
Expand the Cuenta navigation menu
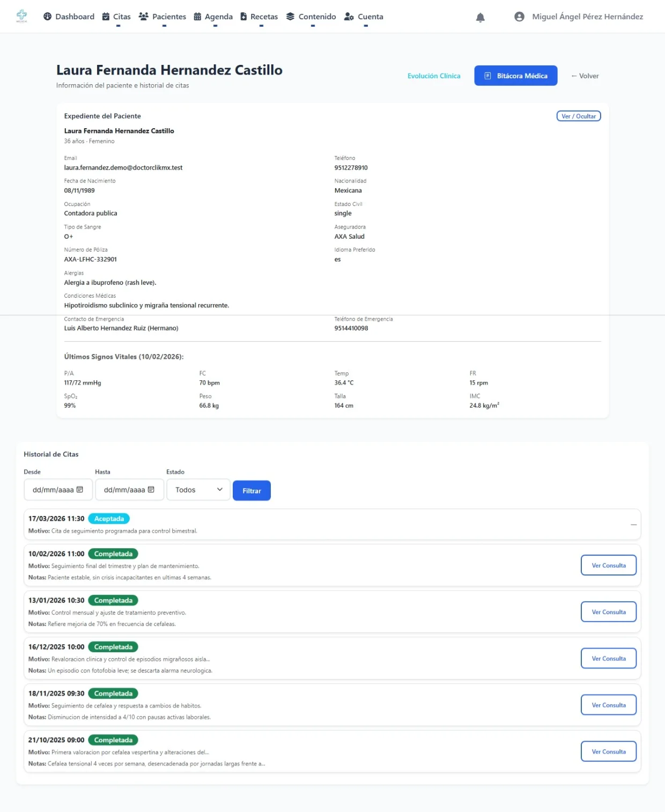point(364,17)
